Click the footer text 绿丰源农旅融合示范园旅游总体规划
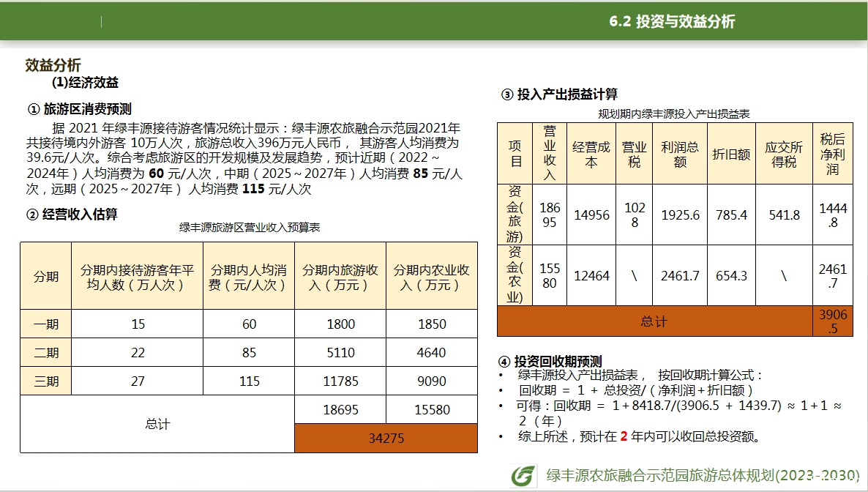This screenshot has width=868, height=492. click(x=703, y=475)
